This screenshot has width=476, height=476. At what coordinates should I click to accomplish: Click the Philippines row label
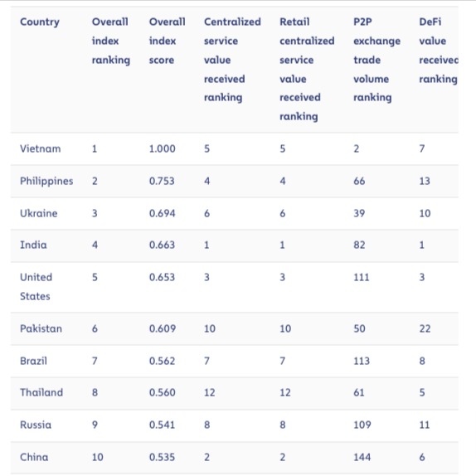click(x=46, y=182)
